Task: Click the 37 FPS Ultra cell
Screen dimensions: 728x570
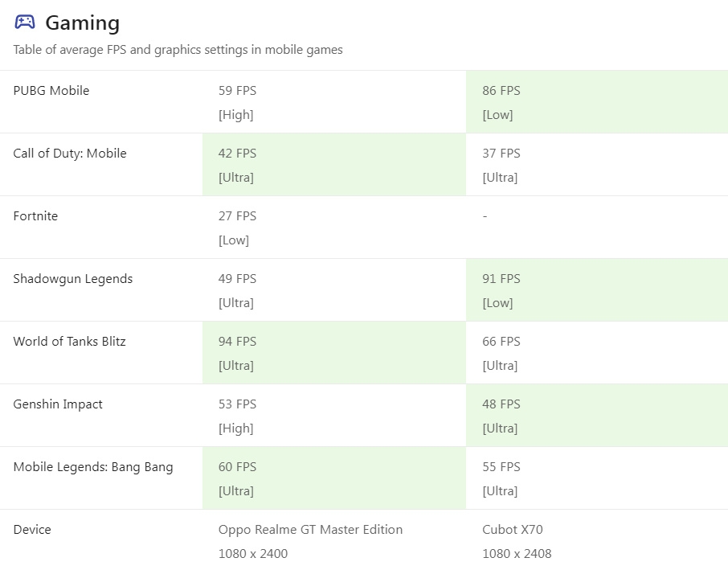Action: pos(596,165)
